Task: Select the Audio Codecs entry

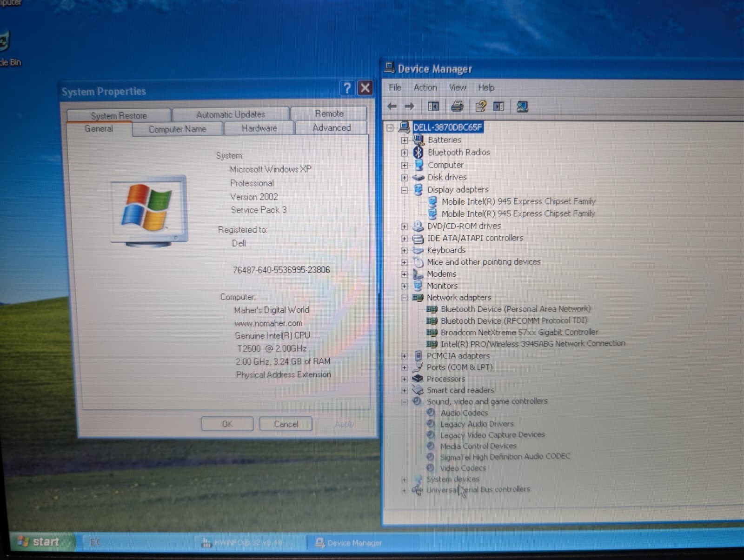Action: [x=464, y=413]
